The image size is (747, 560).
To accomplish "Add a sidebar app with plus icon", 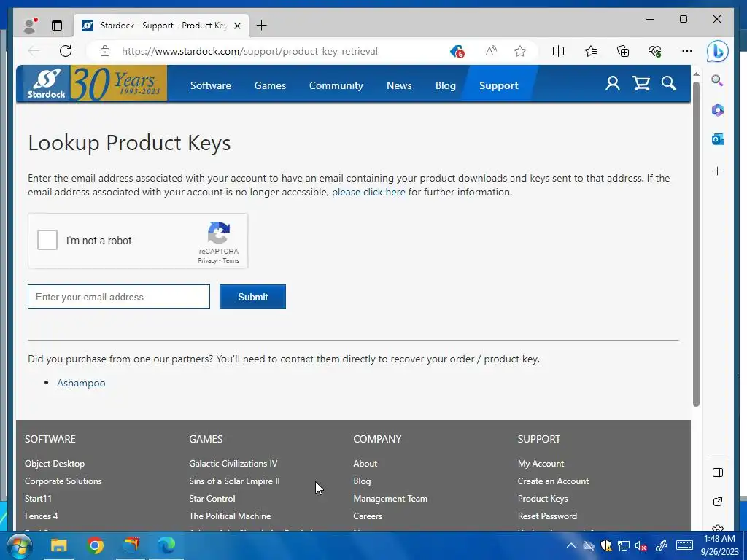I will [718, 171].
